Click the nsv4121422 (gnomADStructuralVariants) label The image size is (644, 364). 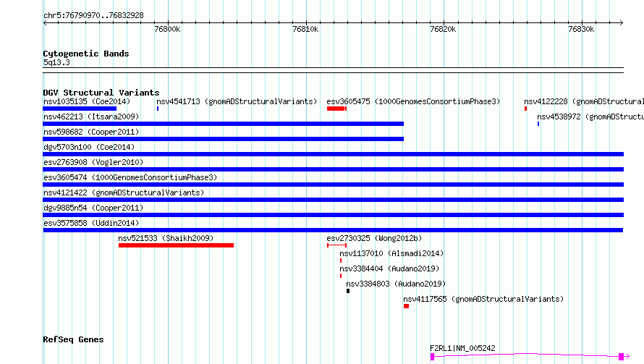(124, 192)
